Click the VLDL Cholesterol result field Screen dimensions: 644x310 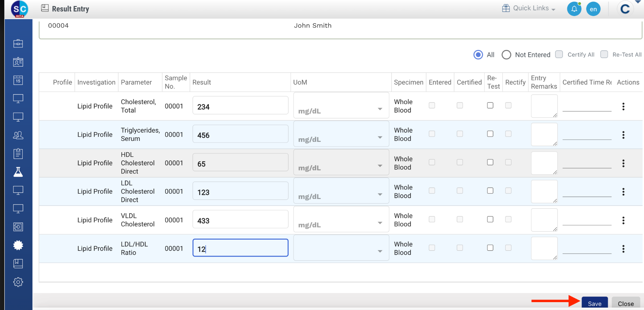click(240, 220)
